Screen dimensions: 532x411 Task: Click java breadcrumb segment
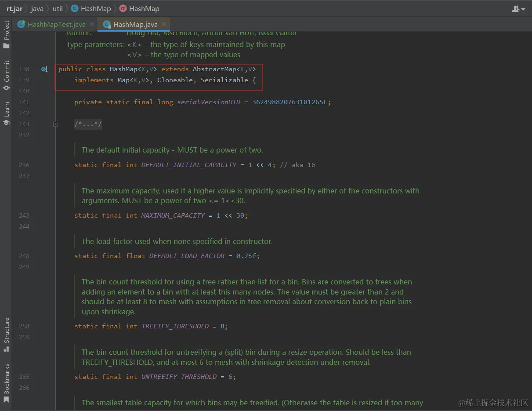(x=37, y=8)
